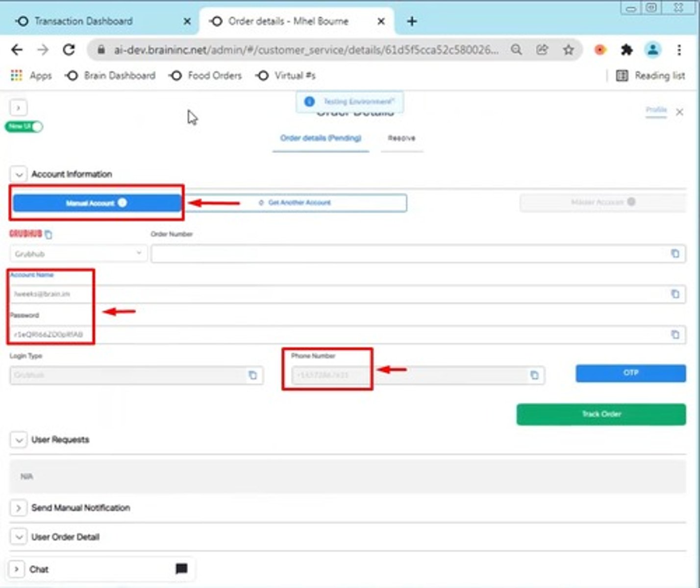Copy the Password value
The image size is (700, 588).
[x=675, y=334]
